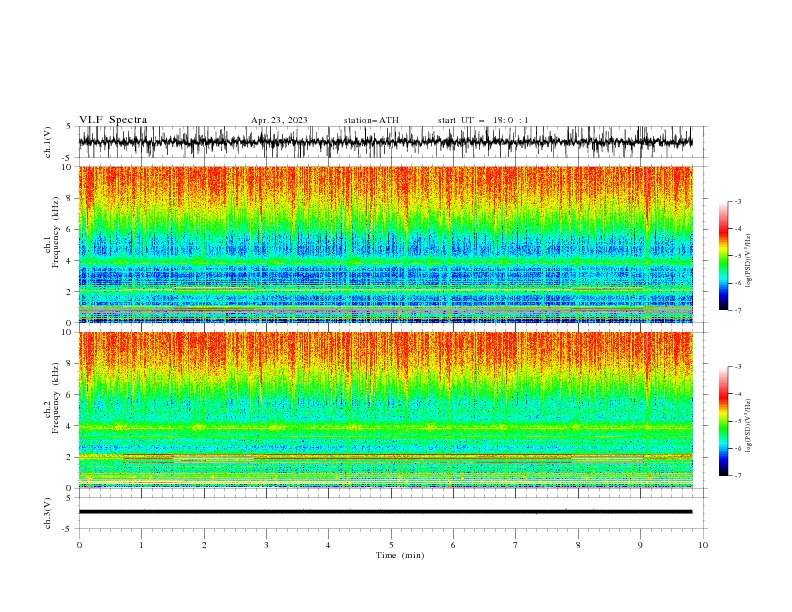Click time axis tick label "9"

pyautogui.click(x=640, y=545)
